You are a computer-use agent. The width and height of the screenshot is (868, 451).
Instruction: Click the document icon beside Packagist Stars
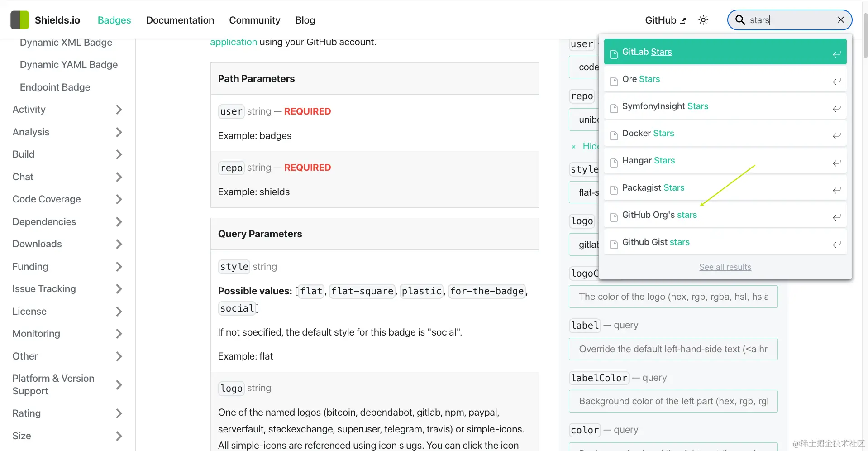614,190
